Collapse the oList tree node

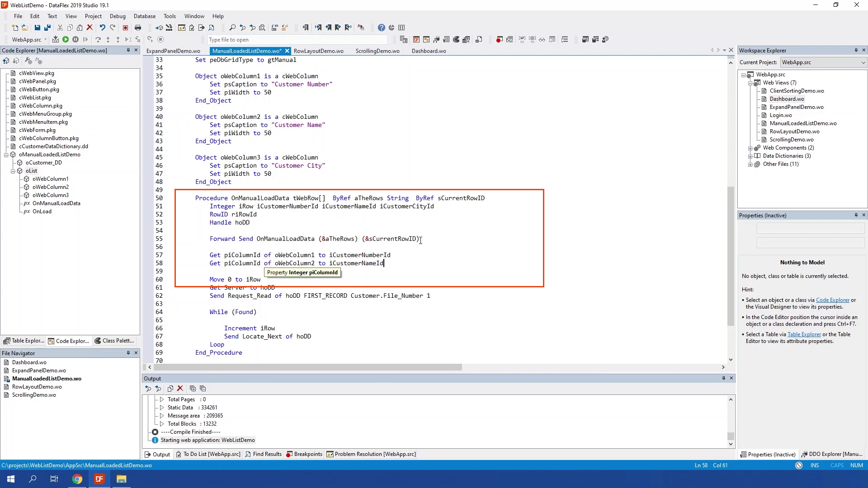(13, 171)
